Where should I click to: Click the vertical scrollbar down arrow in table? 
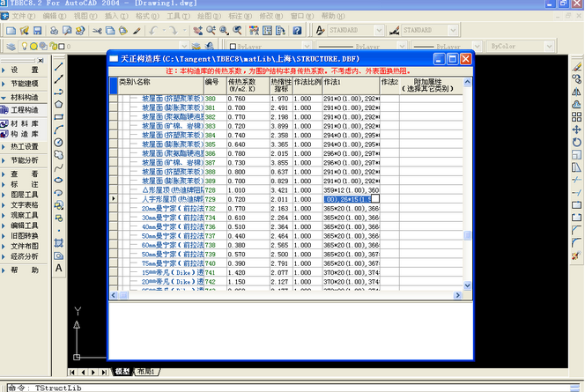(x=467, y=285)
